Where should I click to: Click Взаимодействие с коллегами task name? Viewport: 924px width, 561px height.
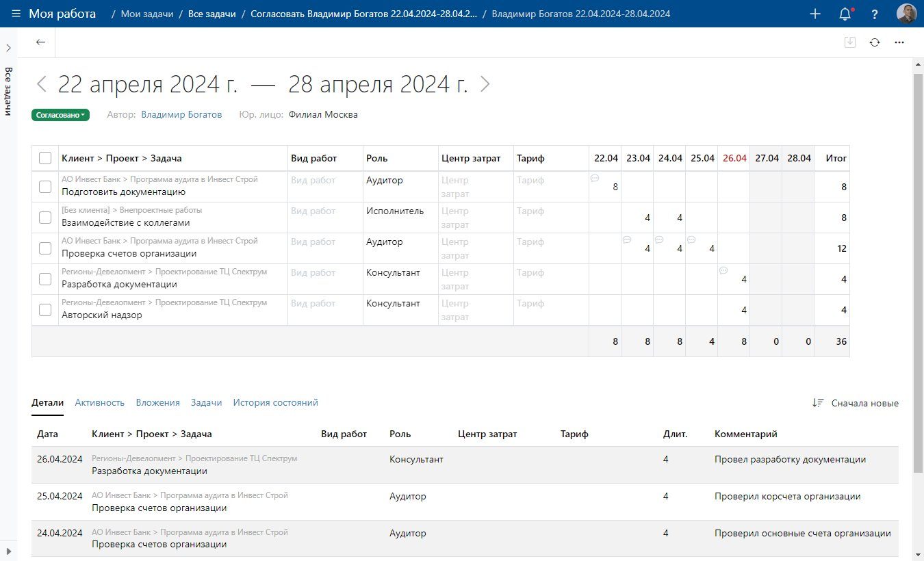(126, 223)
